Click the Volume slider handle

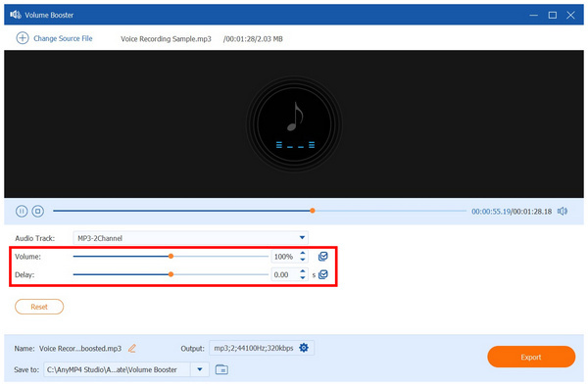171,257
